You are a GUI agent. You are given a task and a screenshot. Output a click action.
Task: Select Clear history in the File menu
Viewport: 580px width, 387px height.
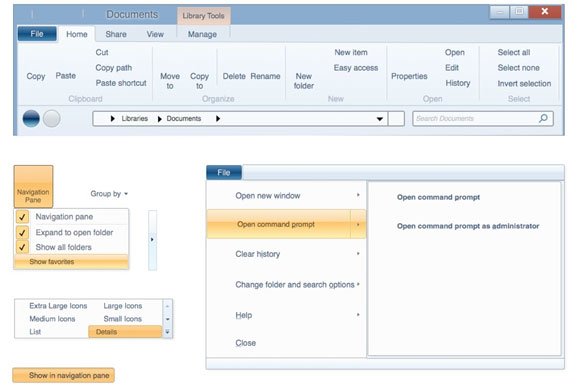pos(258,254)
